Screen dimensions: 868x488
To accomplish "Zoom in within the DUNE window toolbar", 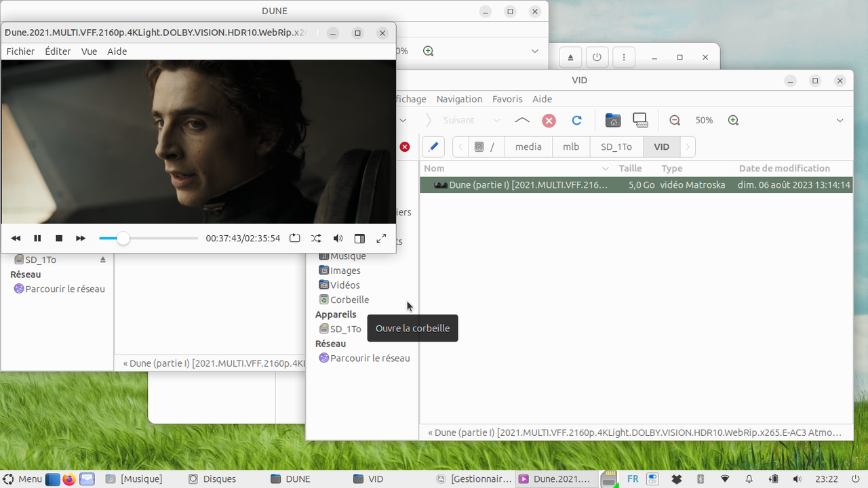I will pyautogui.click(x=428, y=51).
